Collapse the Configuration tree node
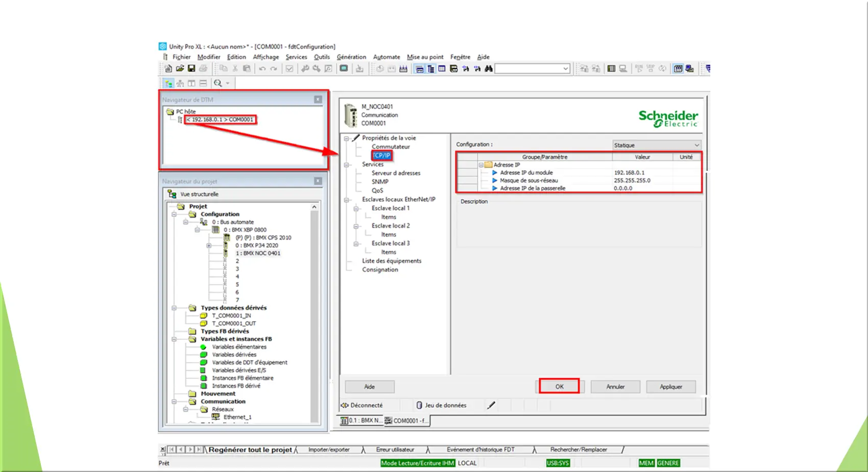 174,214
